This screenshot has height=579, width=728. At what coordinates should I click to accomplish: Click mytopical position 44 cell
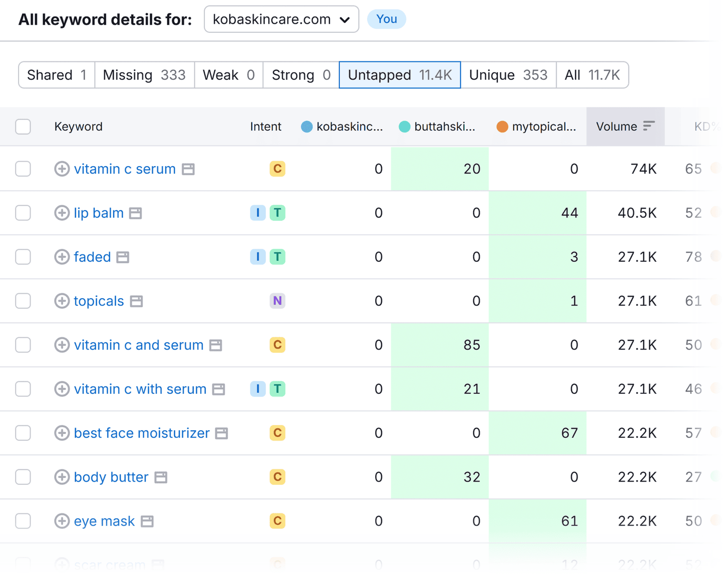[538, 213]
